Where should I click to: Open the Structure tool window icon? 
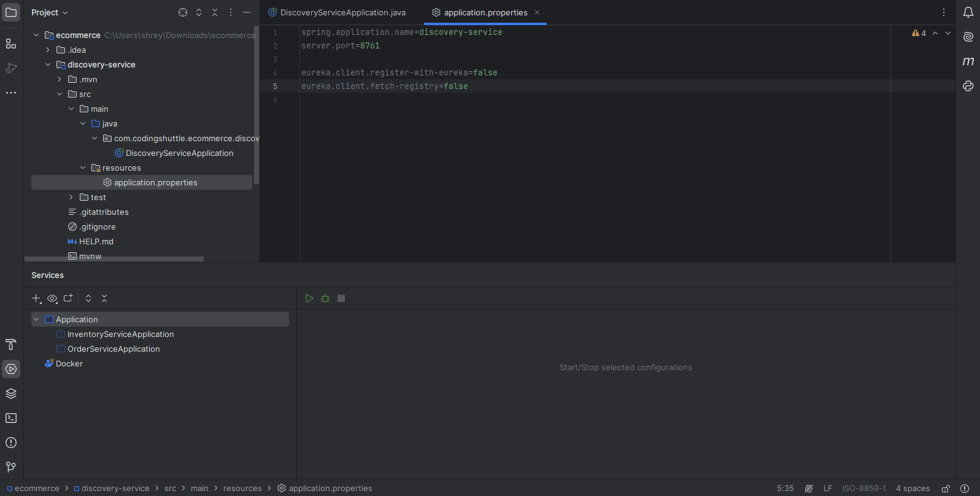click(x=11, y=44)
